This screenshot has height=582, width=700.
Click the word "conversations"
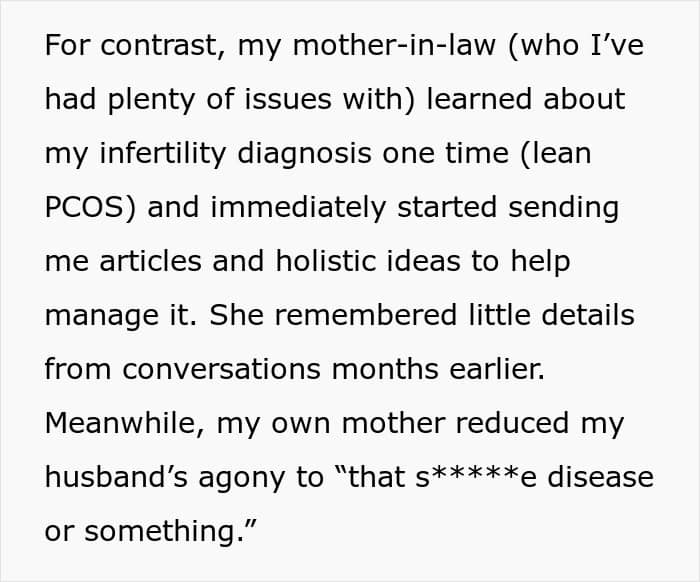[223, 370]
